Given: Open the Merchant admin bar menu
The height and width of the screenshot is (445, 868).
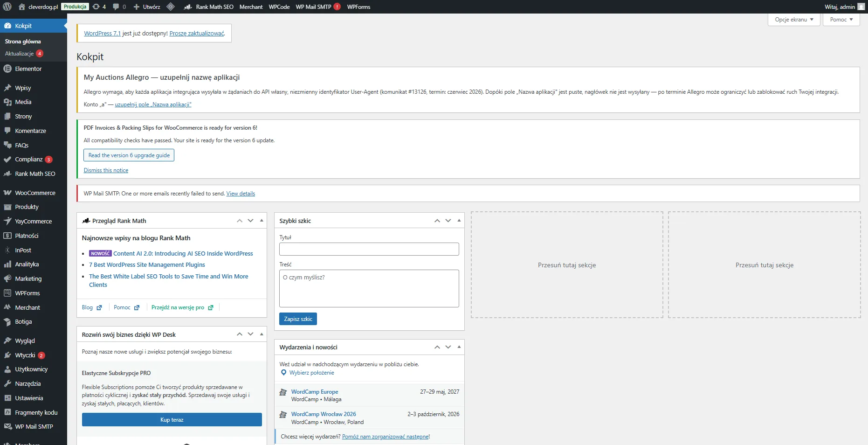Looking at the screenshot, I should 251,7.
